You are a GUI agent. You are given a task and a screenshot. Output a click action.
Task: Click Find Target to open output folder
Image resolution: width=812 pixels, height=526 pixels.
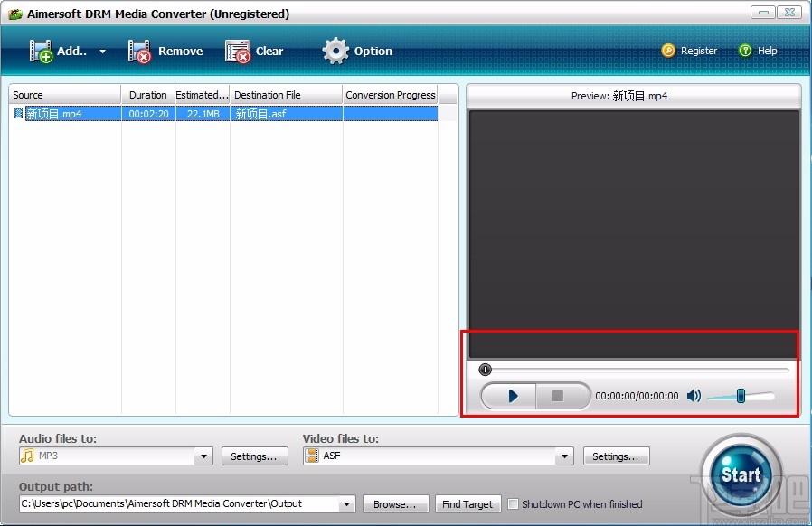[x=467, y=503]
